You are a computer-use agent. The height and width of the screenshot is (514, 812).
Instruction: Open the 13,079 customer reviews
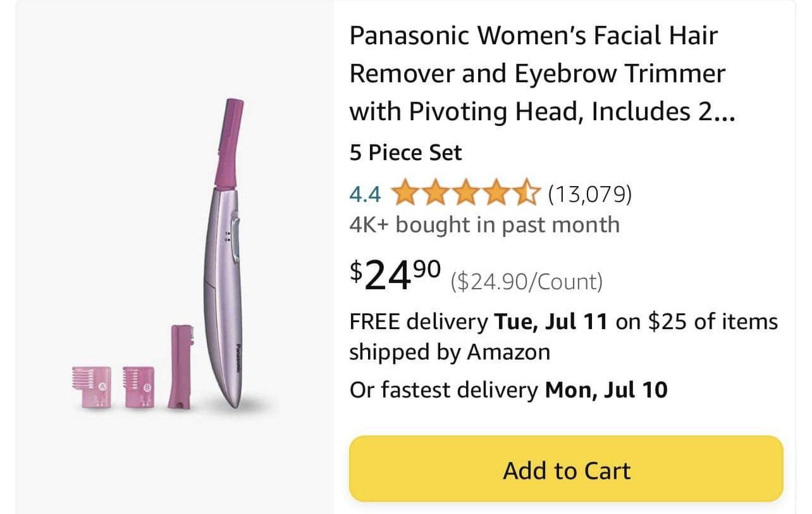click(589, 194)
